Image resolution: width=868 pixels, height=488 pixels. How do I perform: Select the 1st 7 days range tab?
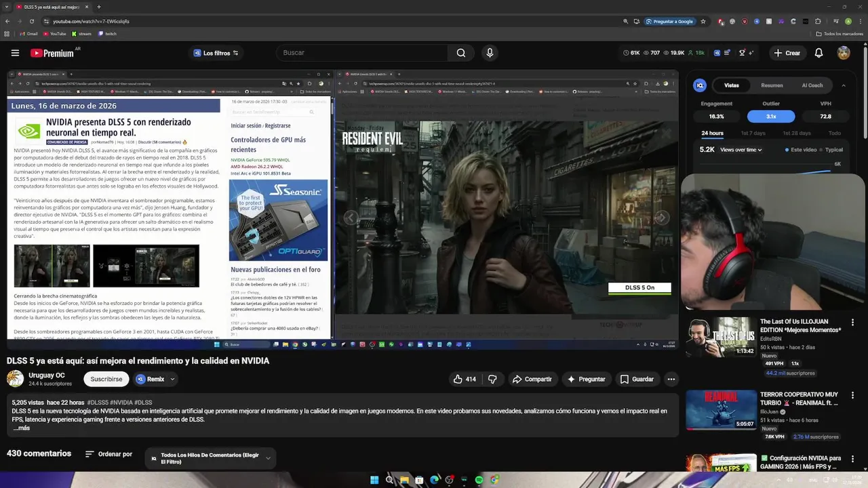753,134
